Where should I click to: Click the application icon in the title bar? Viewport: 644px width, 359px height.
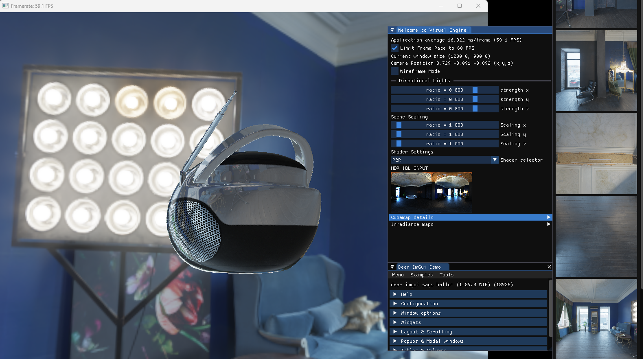coord(6,6)
